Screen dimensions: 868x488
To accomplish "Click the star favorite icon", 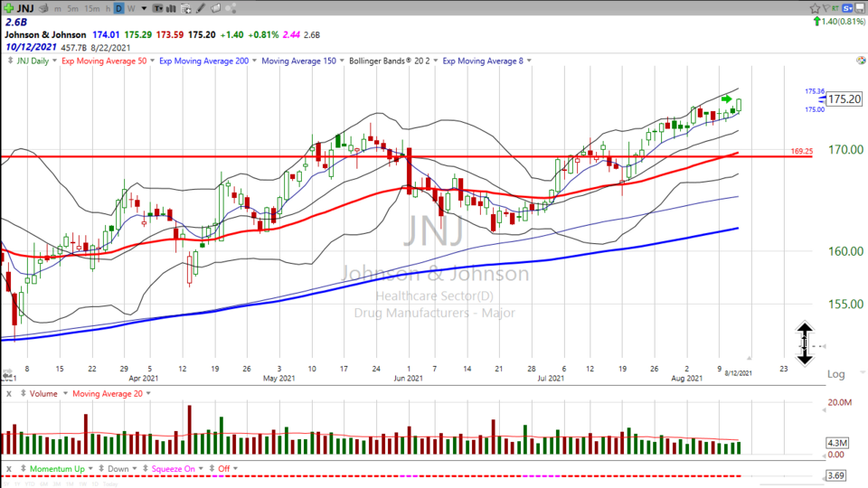I will tap(816, 8).
